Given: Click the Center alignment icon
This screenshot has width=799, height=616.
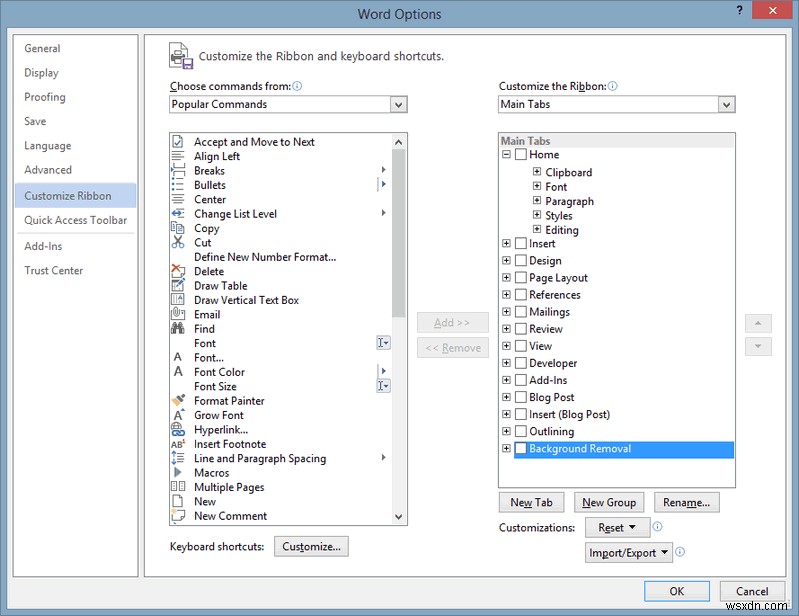Looking at the screenshot, I should [178, 199].
